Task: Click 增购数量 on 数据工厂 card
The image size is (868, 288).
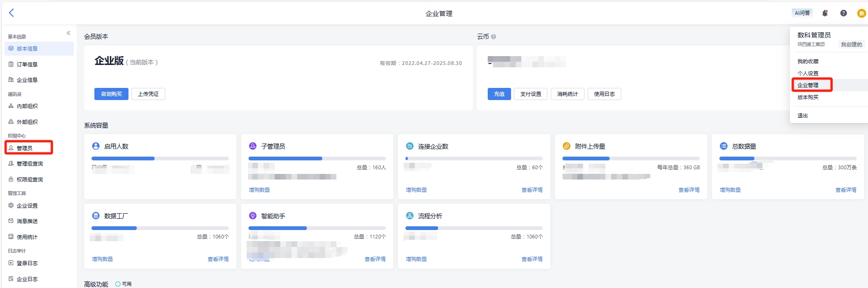Action: pos(102,259)
